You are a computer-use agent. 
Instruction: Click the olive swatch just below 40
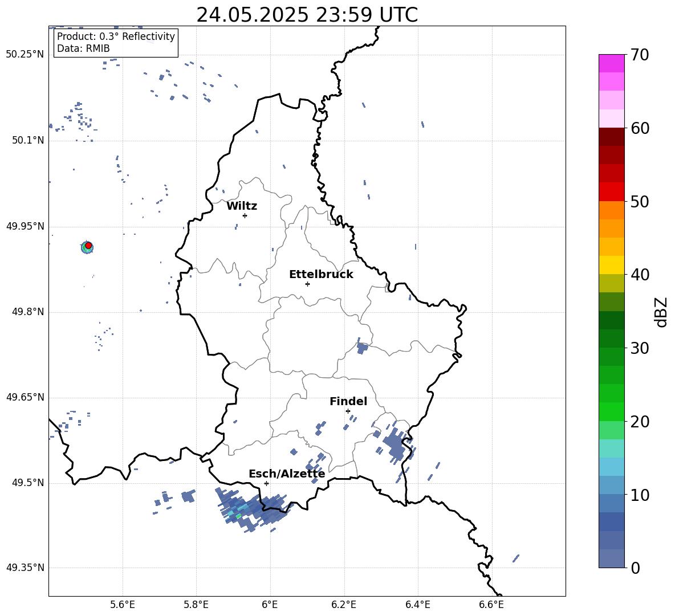(611, 283)
